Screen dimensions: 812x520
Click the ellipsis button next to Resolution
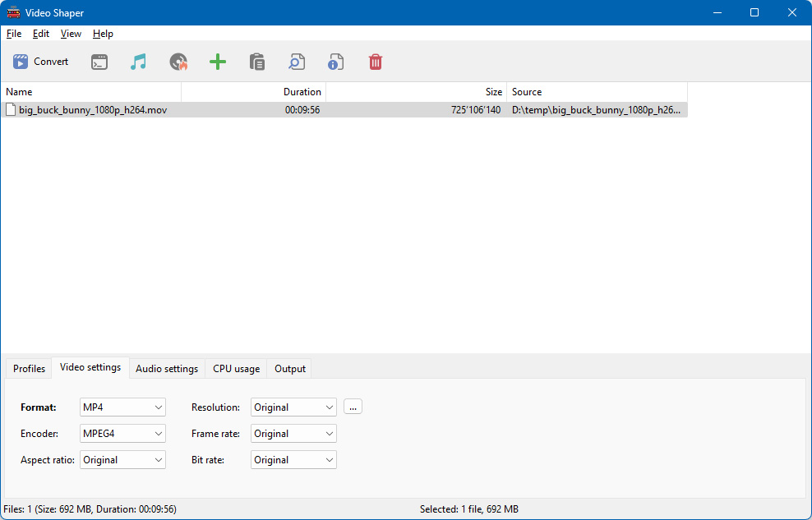coord(353,407)
